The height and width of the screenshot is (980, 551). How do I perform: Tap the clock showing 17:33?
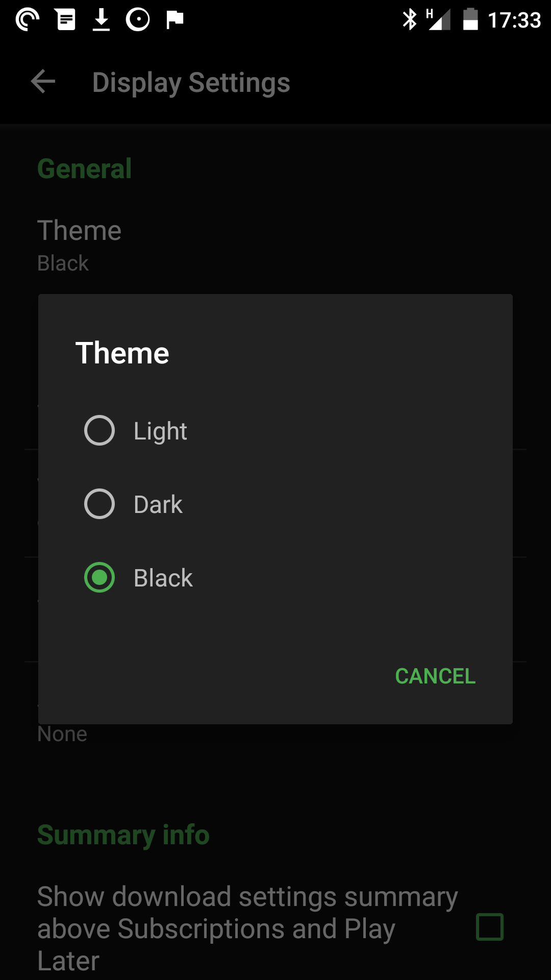point(514,20)
